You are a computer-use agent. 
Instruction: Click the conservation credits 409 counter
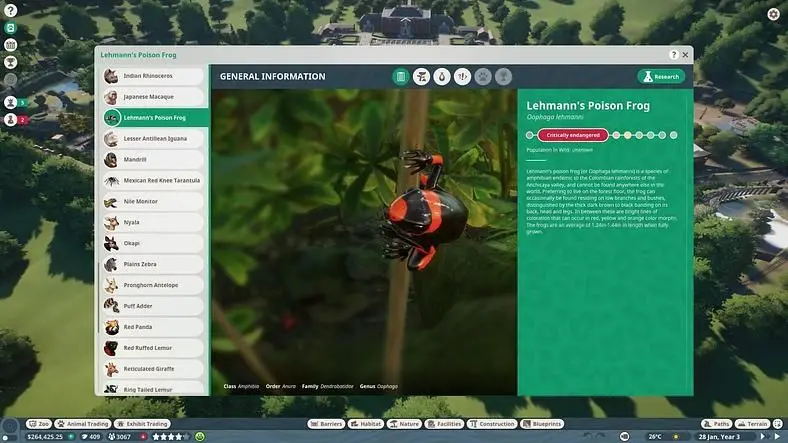click(x=91, y=437)
